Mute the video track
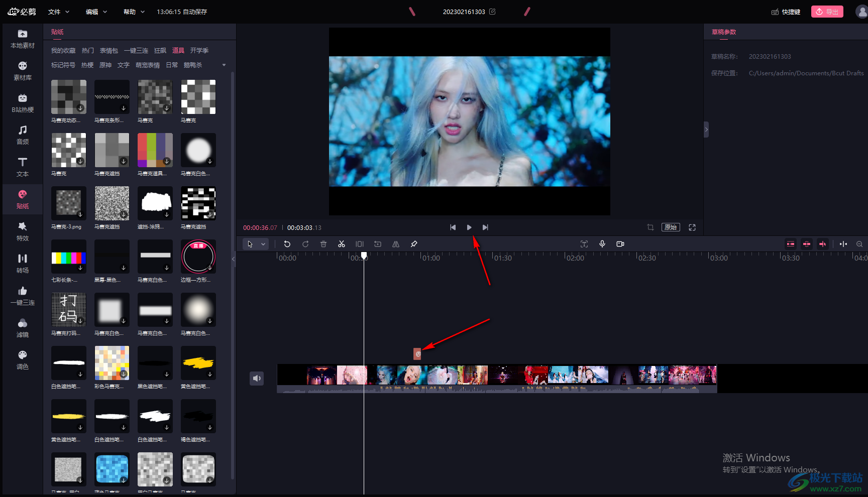Image resolution: width=868 pixels, height=497 pixels. [257, 378]
